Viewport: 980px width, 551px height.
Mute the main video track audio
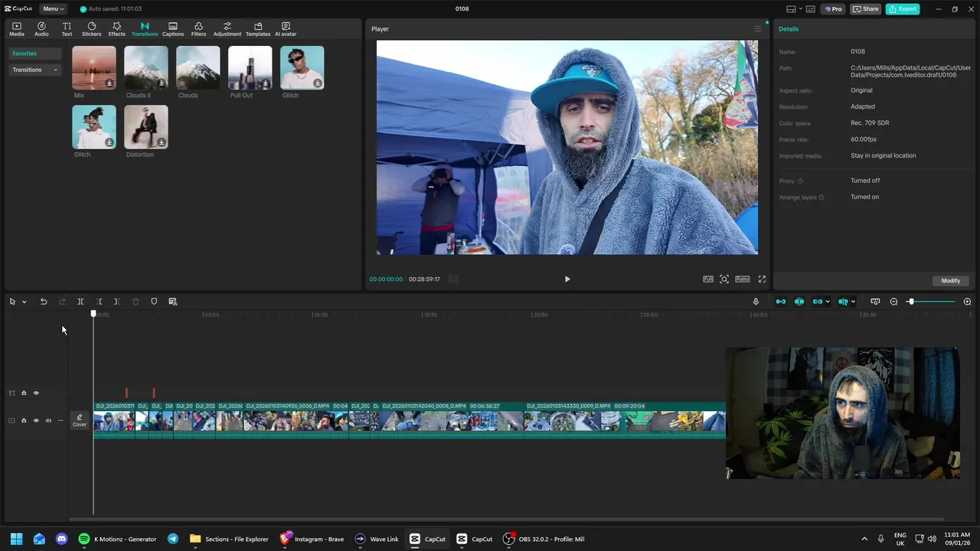click(48, 420)
